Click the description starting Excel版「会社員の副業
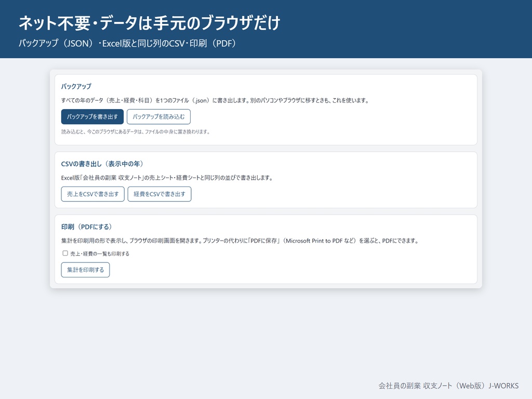Screen dimensions: 532x399 tap(167, 178)
